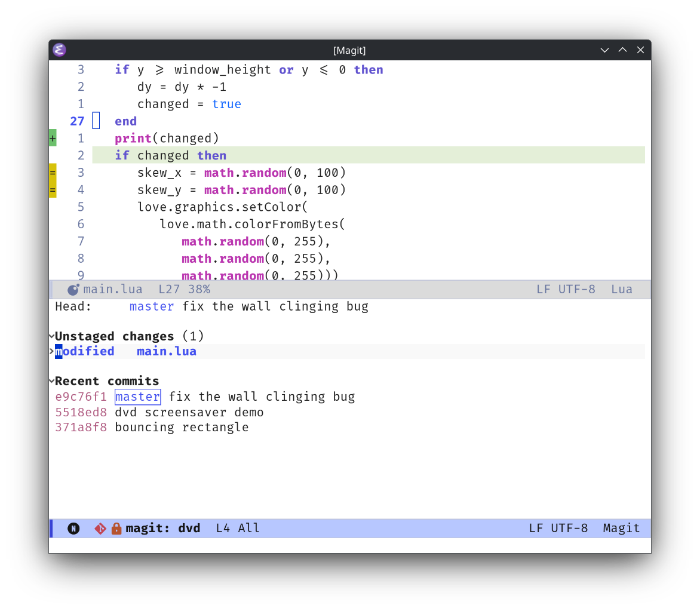Click the yellow changed marker beside skew_x line
Screen dimensions: 700x611
53,172
